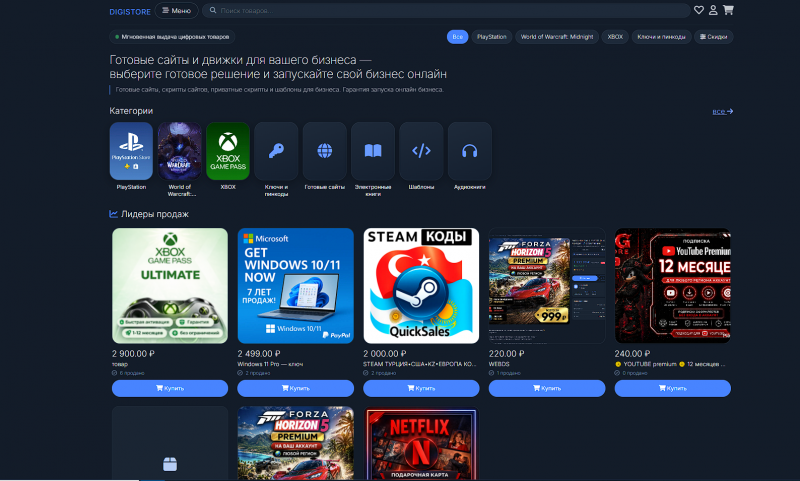Click the Windows 11 Pro — ключ title

[x=270, y=364]
